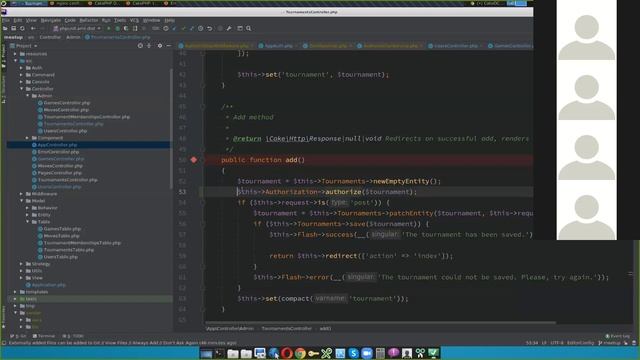This screenshot has height=360, width=640.
Task: Hide the Project panel with minus icon
Action: [169, 46]
